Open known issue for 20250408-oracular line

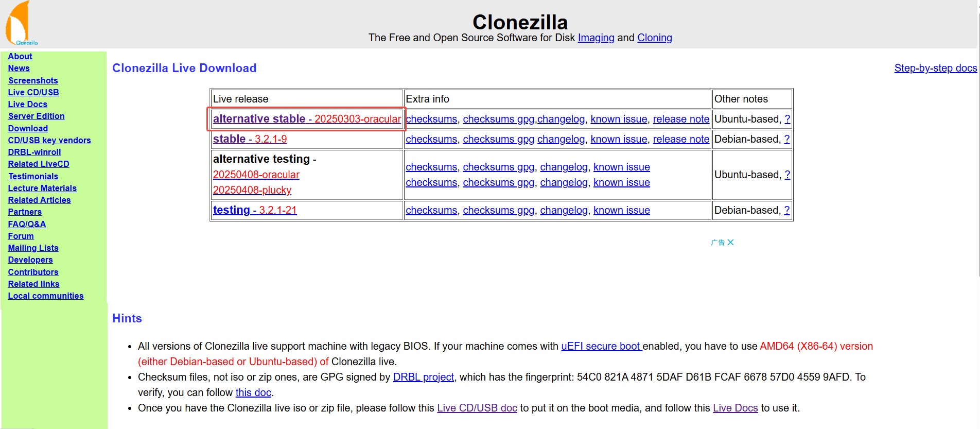[622, 167]
